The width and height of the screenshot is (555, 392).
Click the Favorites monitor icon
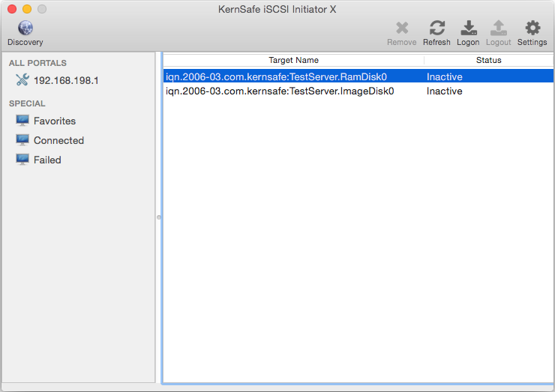point(22,121)
